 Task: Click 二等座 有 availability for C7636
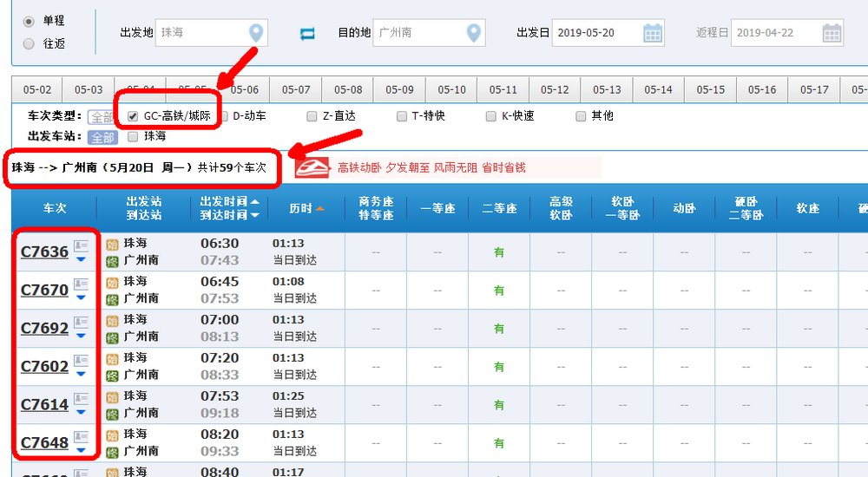point(499,252)
